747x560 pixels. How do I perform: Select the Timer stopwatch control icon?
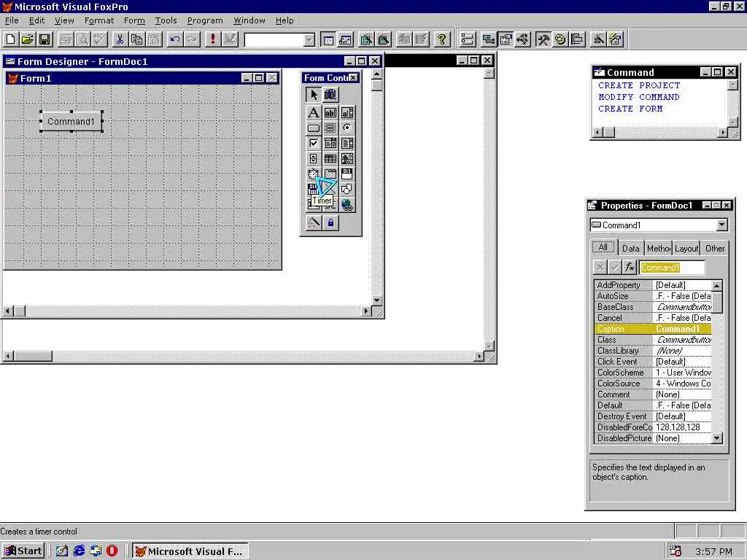[313, 174]
